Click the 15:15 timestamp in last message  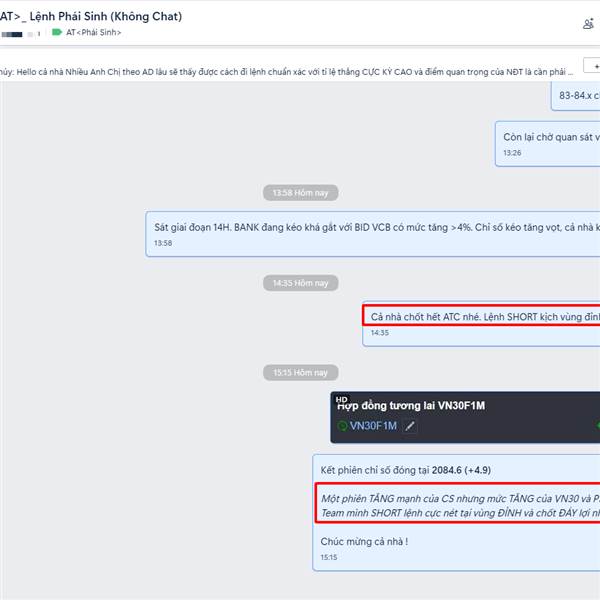pos(329,558)
